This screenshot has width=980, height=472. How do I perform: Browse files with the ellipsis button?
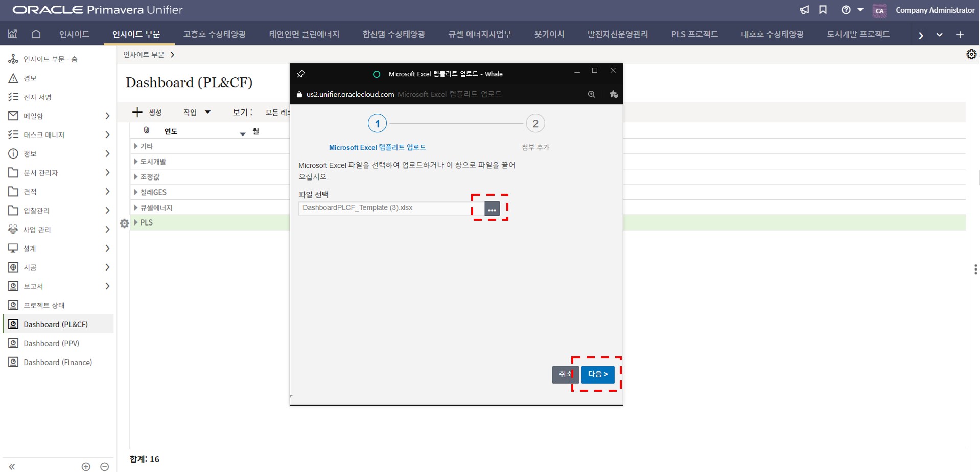point(492,209)
